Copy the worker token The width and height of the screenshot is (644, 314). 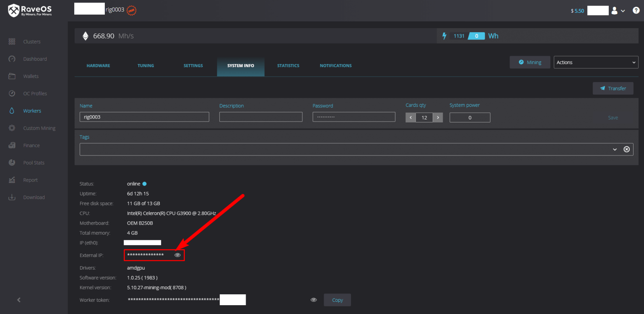[337, 300]
